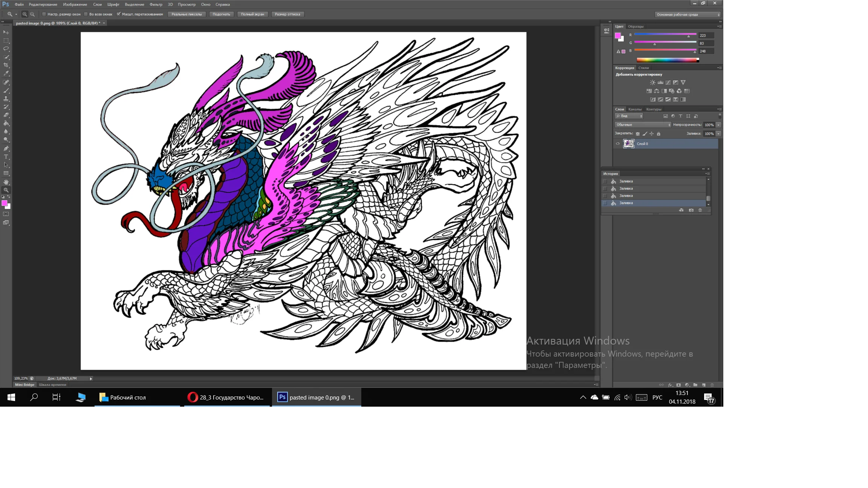Screen dimensions: 868x488
Task: Pick the Paint Bucket tool
Action: click(6, 124)
